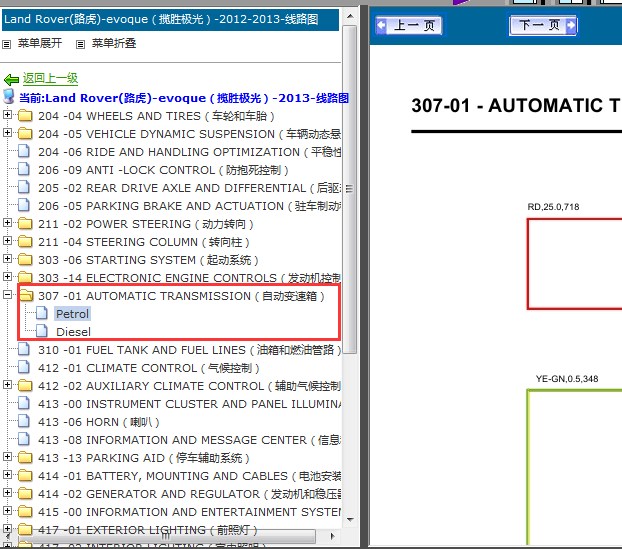622x549 pixels.
Task: Expand 413-13 PARKING AID node
Action: point(7,457)
